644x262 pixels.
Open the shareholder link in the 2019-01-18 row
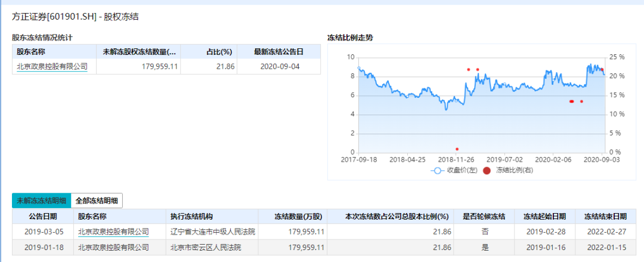click(113, 246)
